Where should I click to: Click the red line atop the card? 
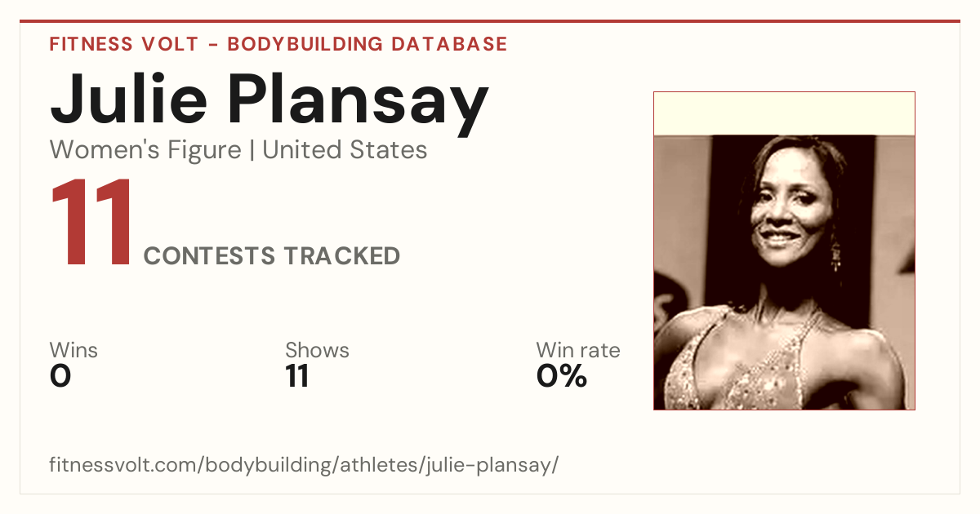[490, 21]
